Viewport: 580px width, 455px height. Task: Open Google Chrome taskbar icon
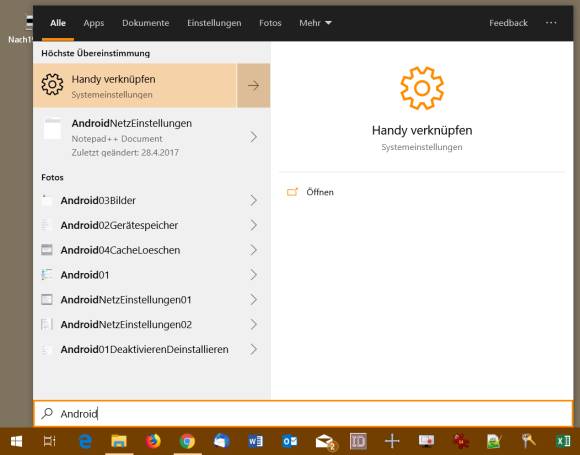coord(187,441)
